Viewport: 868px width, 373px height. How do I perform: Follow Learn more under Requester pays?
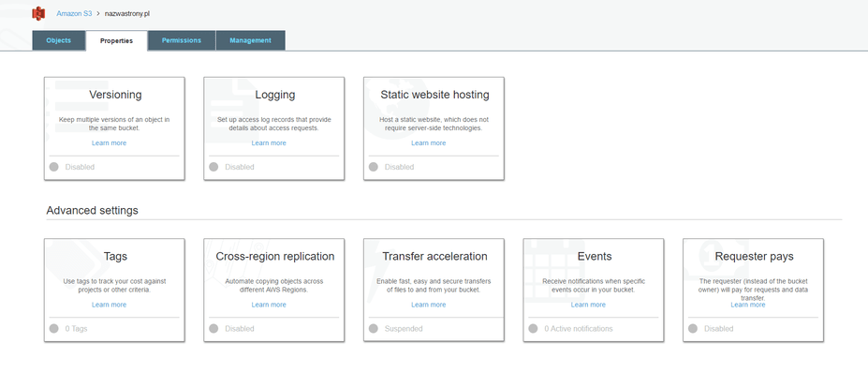[x=748, y=305]
